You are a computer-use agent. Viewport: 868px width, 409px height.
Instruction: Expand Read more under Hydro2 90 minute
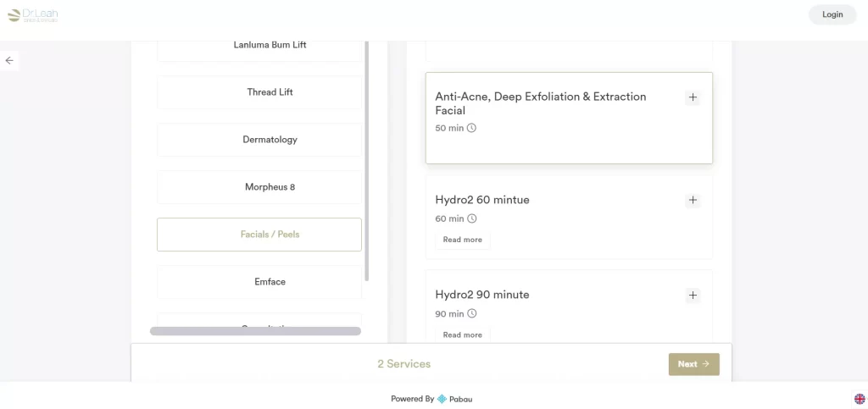pos(463,335)
